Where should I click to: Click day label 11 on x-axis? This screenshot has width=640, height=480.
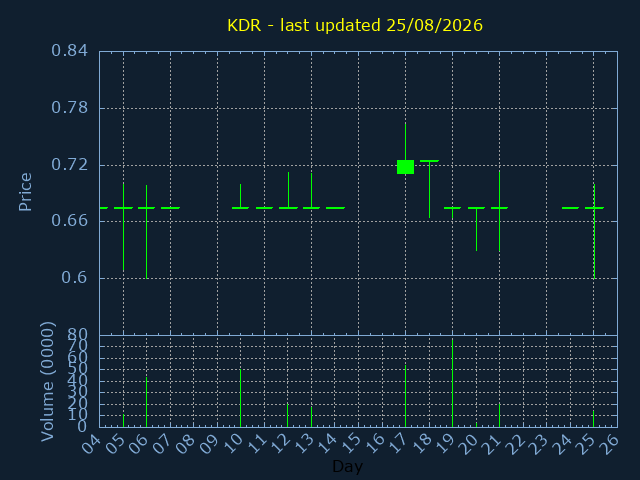pyautogui.click(x=256, y=444)
